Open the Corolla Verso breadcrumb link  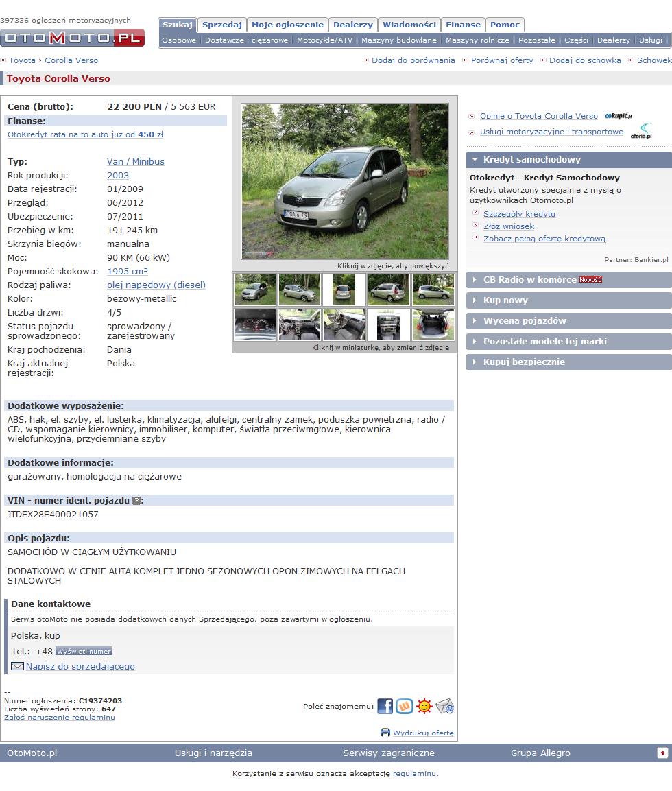click(x=71, y=60)
